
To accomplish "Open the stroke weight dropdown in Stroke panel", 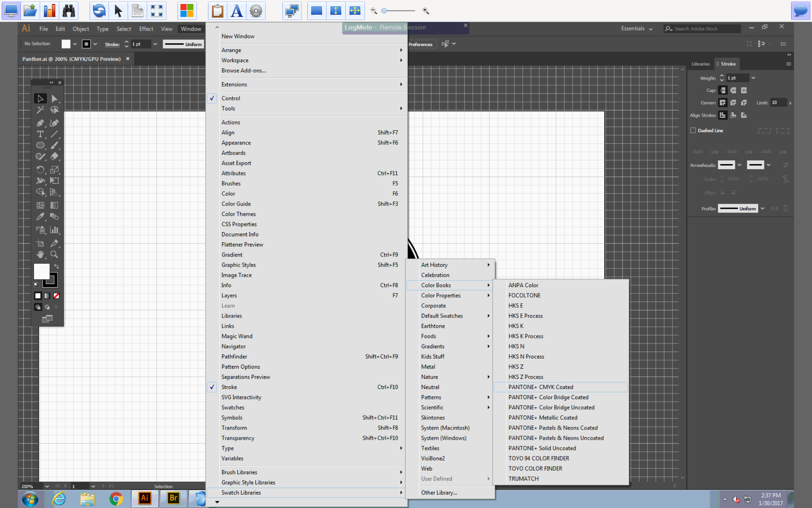I will (753, 78).
